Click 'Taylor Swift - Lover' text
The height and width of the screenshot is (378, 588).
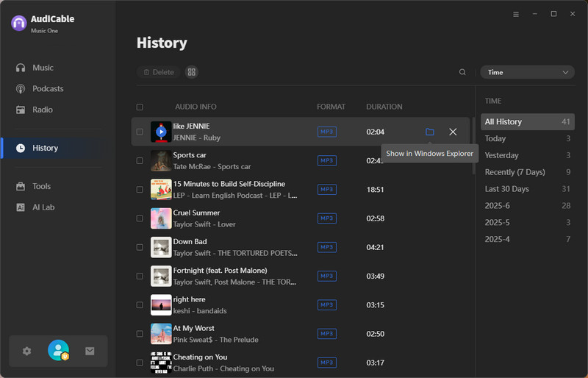204,224
